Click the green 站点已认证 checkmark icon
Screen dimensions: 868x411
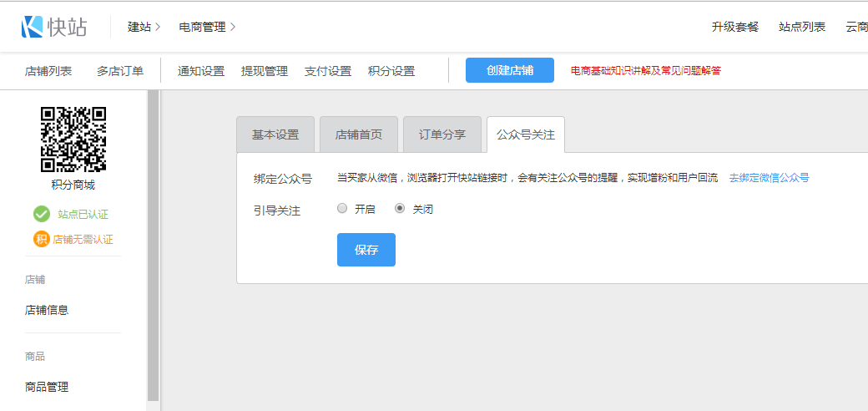(x=42, y=214)
